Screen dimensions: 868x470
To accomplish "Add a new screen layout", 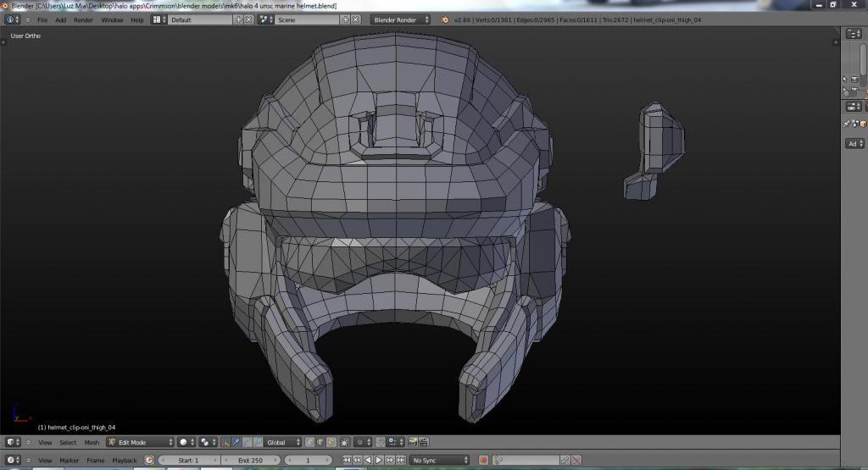I will pos(238,20).
